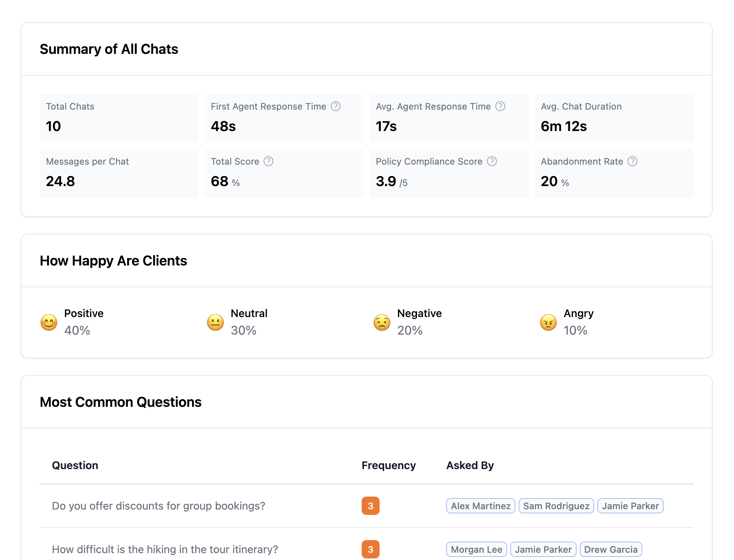
Task: Click Policy Compliance Score question-mark icon
Action: (492, 161)
